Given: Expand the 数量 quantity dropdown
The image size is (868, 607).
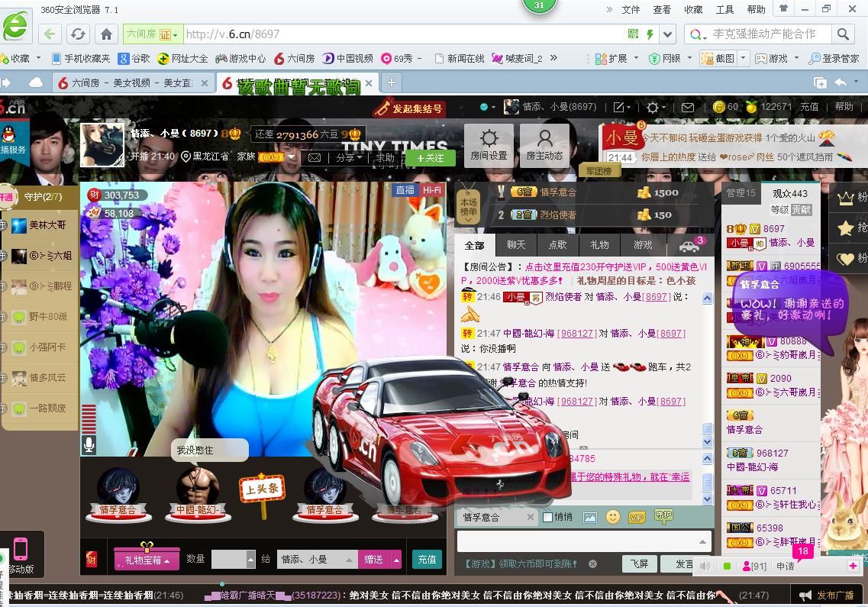Looking at the screenshot, I should click(250, 560).
